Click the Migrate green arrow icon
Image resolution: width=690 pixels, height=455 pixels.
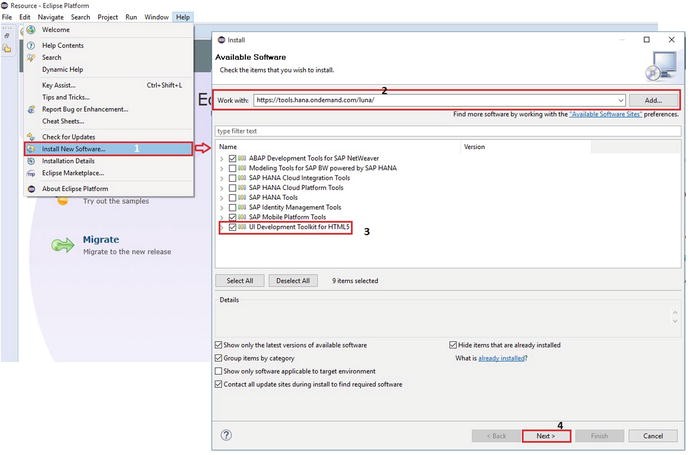62,245
